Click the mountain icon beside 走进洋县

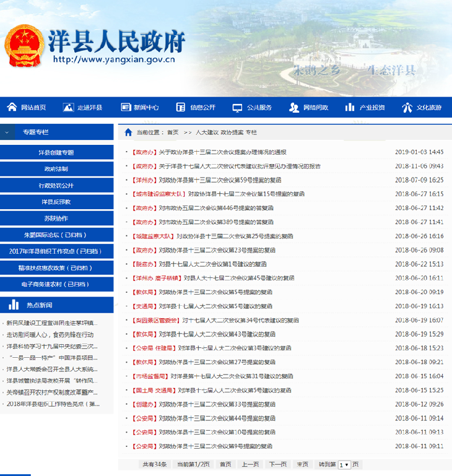[67, 107]
